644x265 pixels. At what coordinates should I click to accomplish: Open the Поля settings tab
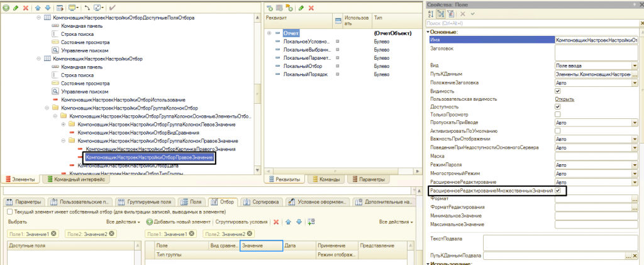[x=192, y=201]
